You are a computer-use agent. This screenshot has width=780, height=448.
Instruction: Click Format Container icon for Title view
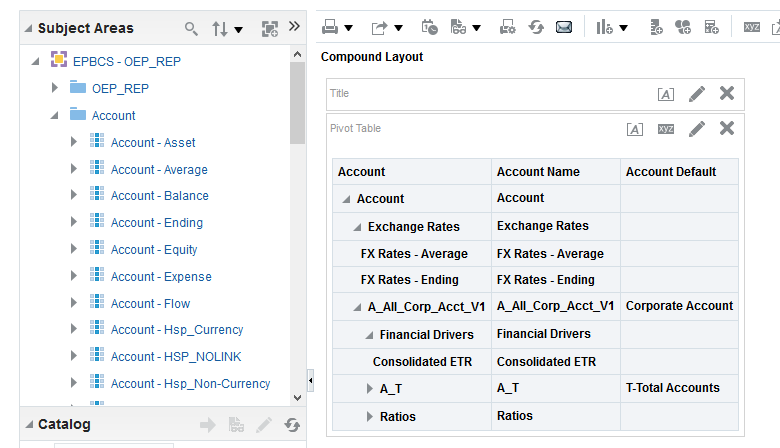666,94
